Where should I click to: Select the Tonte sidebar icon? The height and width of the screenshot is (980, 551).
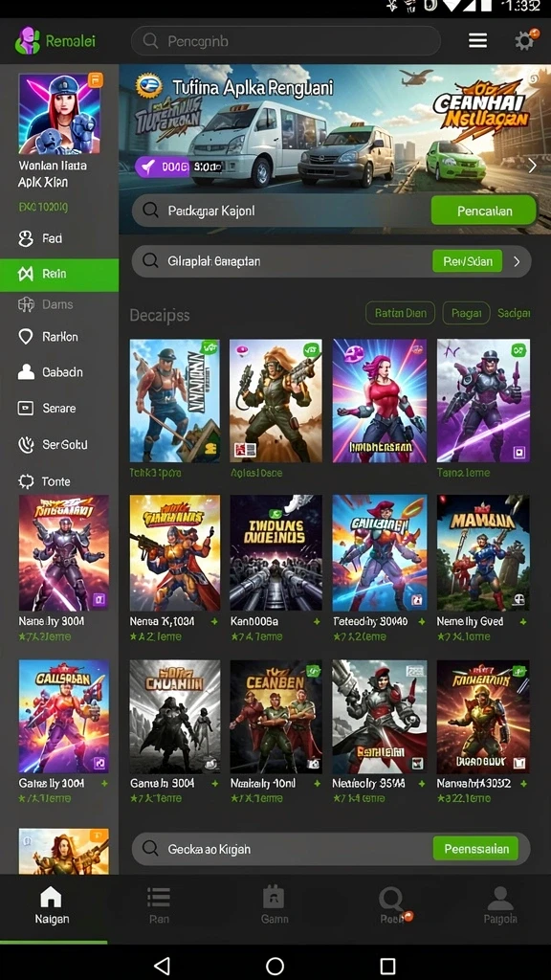click(26, 481)
